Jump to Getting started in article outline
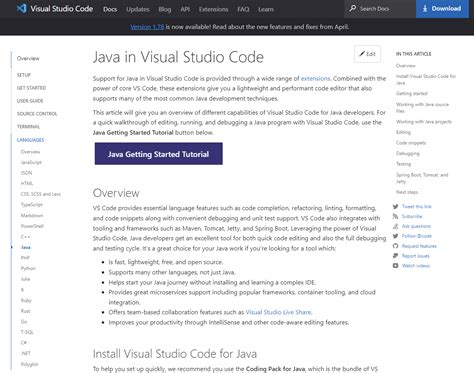474x373 pixels. coord(412,94)
